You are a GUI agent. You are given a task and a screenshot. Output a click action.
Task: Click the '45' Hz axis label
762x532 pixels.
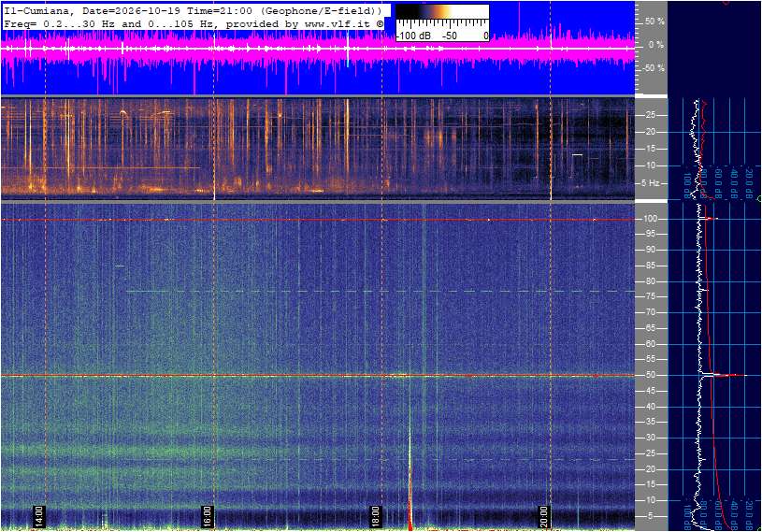(x=650, y=391)
